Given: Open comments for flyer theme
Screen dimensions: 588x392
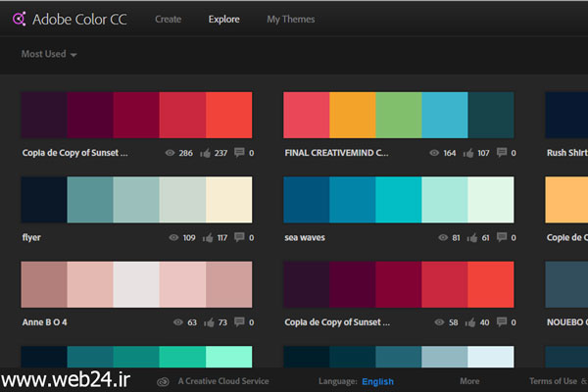Looking at the screenshot, I should [x=239, y=237].
